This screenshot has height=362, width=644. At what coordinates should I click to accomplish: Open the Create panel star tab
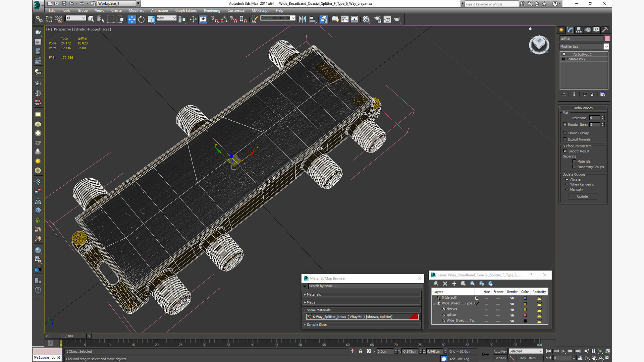tap(561, 30)
